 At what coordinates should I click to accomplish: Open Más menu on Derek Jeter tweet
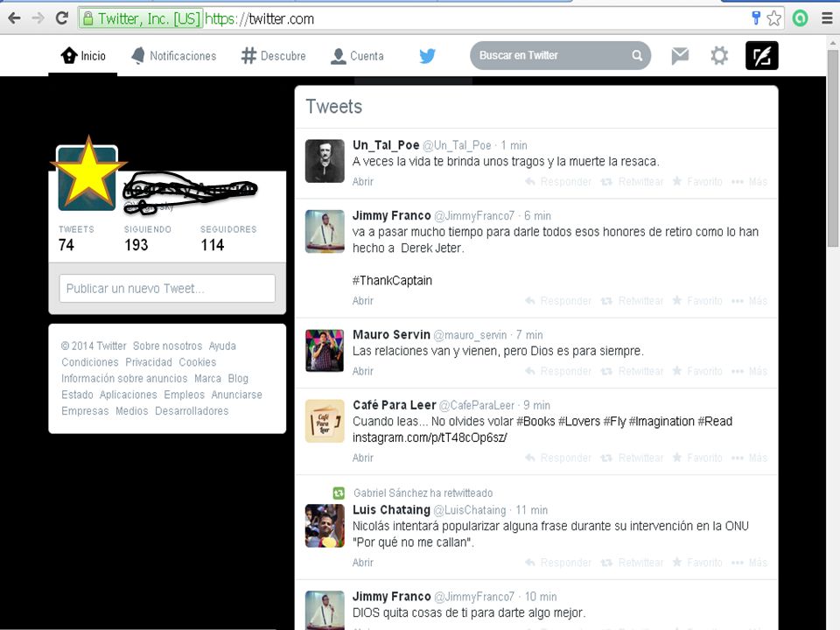[x=750, y=300]
